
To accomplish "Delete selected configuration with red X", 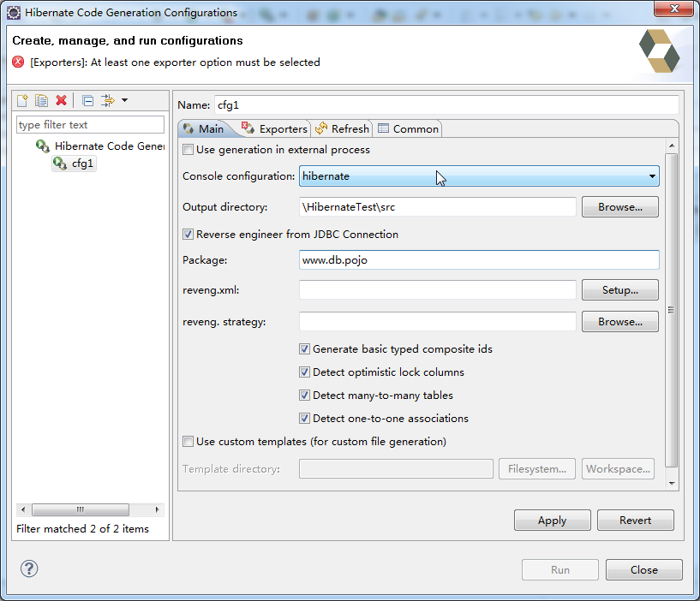I will pyautogui.click(x=61, y=100).
